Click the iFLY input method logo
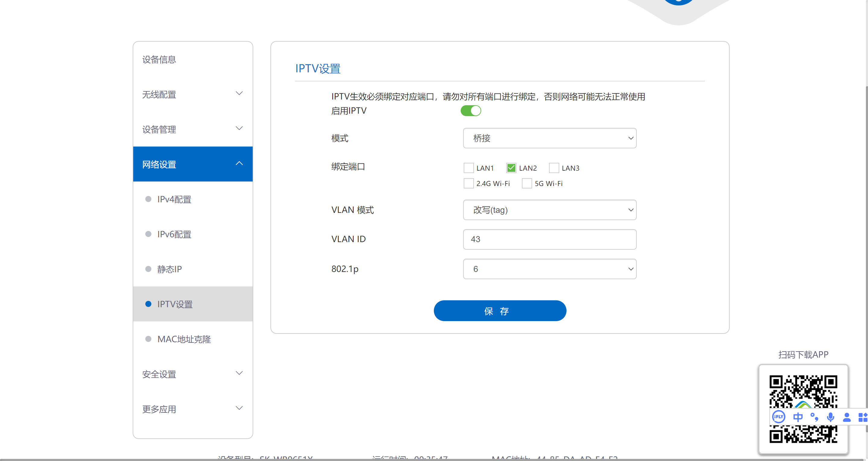Viewport: 868px width, 461px height. pos(779,417)
